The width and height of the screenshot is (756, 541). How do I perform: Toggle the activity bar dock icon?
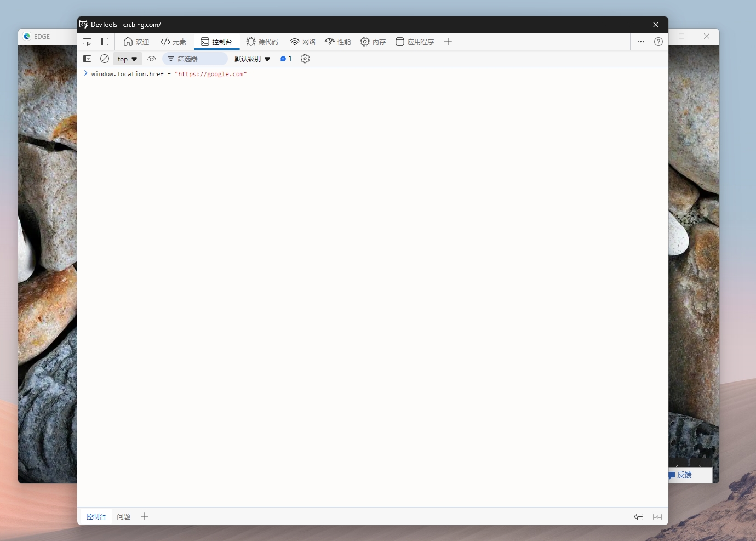(x=105, y=42)
